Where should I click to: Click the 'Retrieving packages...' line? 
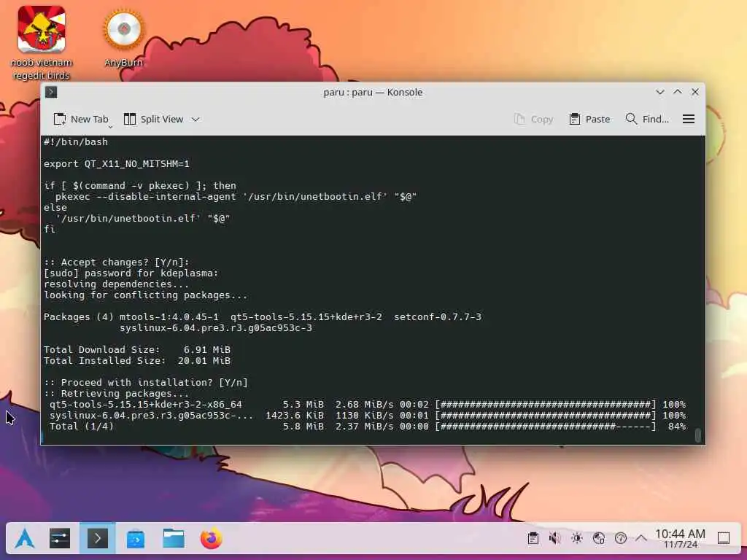click(117, 393)
